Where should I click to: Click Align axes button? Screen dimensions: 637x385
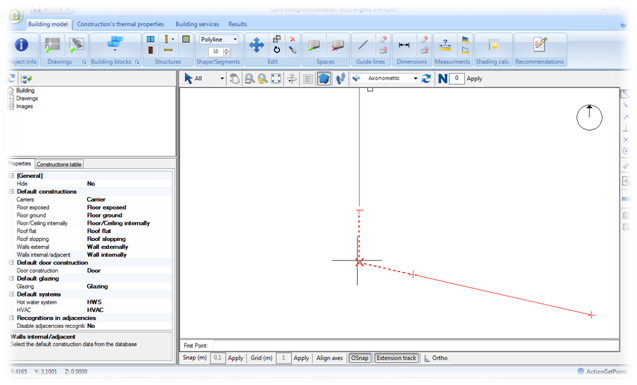[329, 358]
